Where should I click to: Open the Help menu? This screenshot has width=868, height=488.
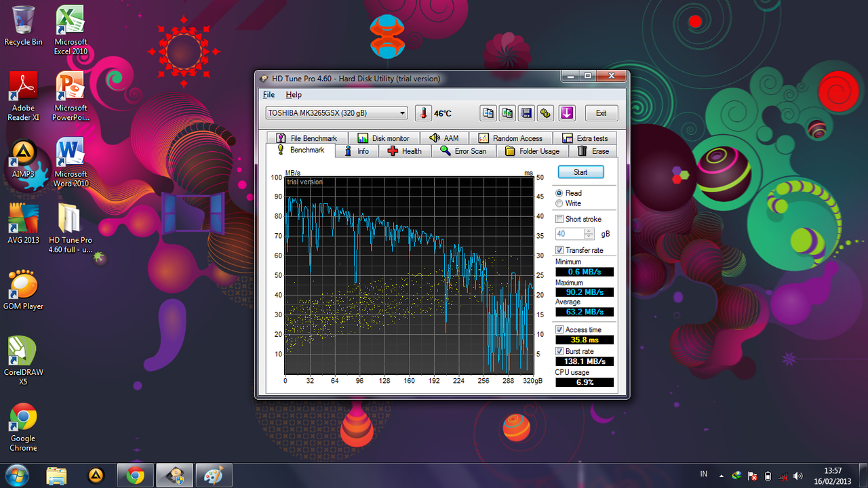coord(294,95)
